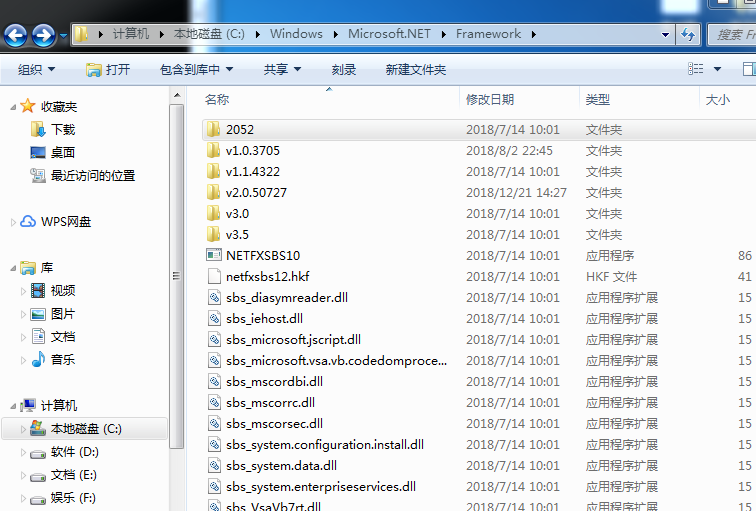Click the navigation pane scrollbar thumb
Screen dimensions: 756x511
(177, 276)
